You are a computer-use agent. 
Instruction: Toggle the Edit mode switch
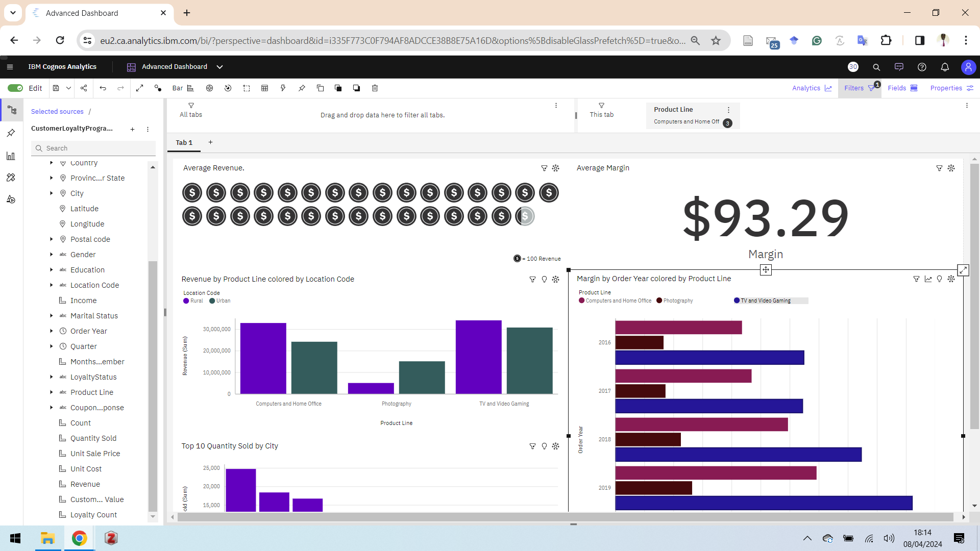tap(15, 88)
